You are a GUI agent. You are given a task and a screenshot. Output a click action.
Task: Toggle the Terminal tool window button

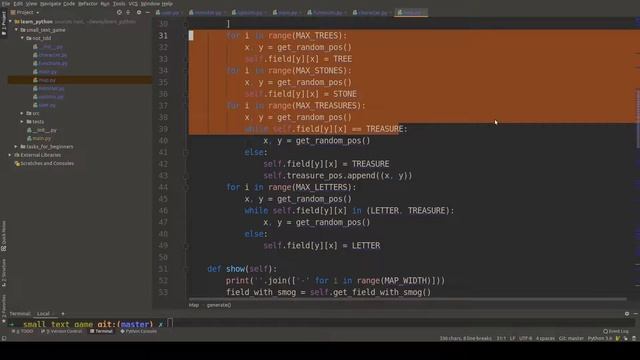click(x=102, y=331)
